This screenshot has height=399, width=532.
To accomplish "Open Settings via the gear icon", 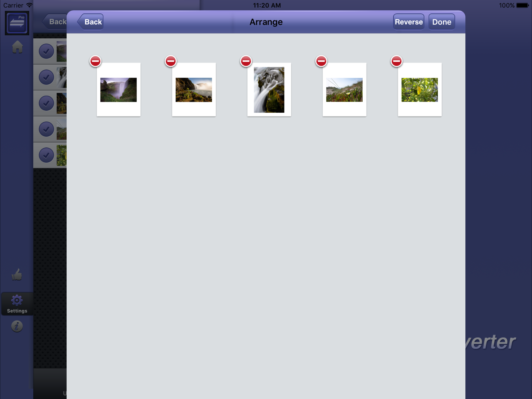I will (x=17, y=300).
